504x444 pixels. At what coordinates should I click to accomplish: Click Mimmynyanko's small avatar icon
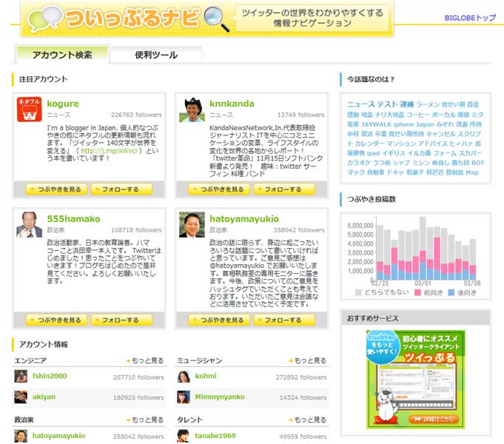[184, 397]
